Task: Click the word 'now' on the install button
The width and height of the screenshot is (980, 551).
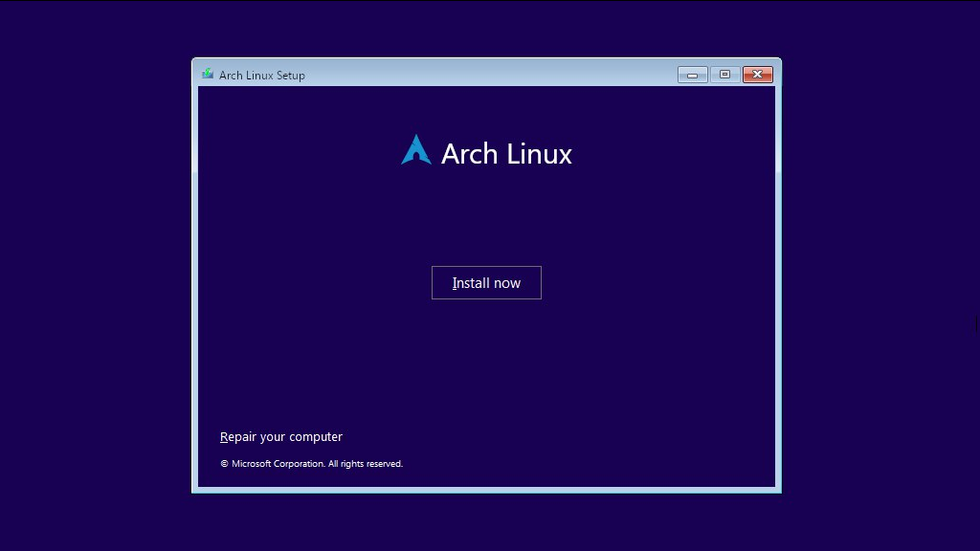Action: 506,283
